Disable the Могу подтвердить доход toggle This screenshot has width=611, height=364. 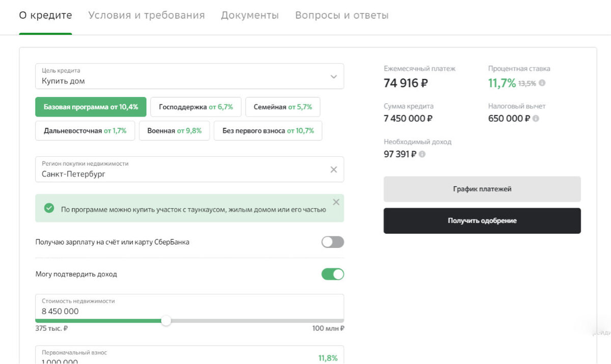point(332,274)
